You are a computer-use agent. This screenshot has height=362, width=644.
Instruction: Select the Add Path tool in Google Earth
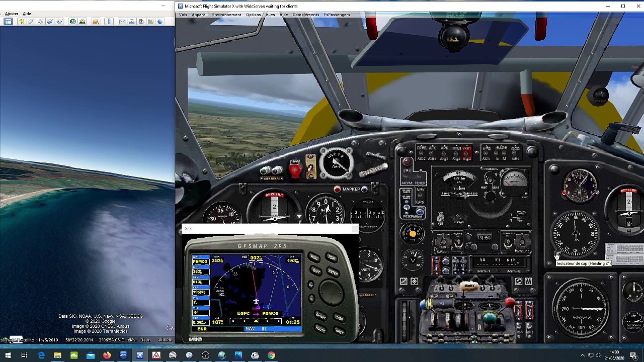(41, 22)
